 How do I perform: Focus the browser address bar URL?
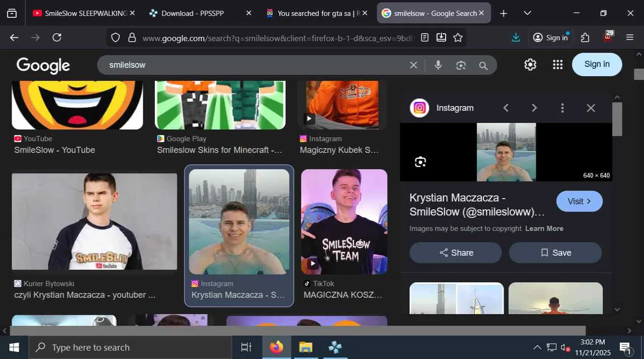(278, 38)
